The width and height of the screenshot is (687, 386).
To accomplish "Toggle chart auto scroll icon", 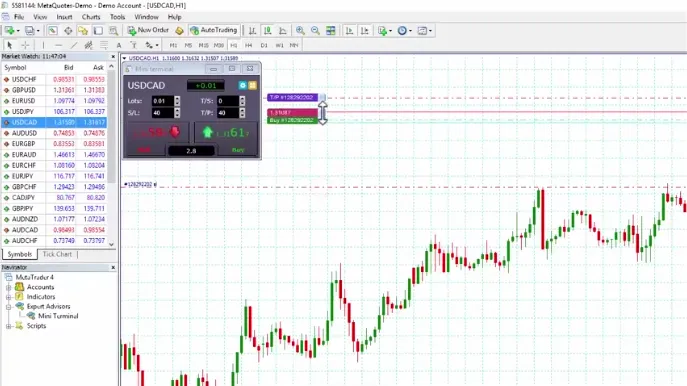I will pyautogui.click(x=349, y=31).
